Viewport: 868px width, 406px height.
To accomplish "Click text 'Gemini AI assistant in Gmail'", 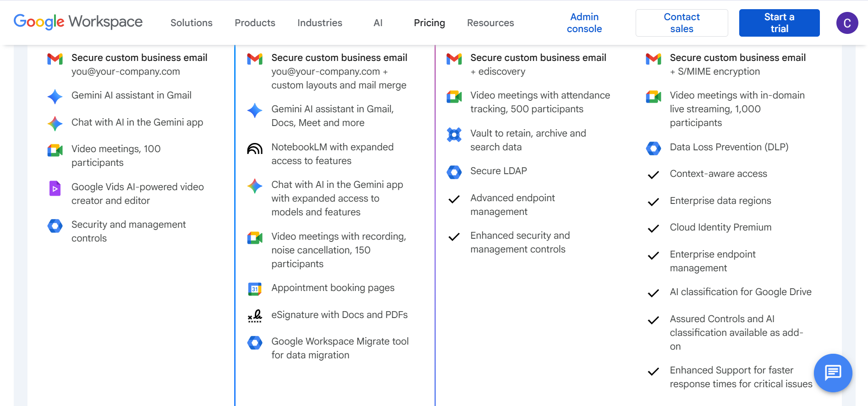I will click(x=132, y=95).
